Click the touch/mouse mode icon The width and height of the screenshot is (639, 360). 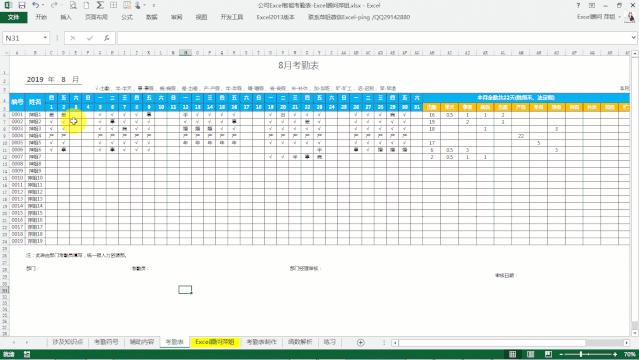click(x=138, y=5)
